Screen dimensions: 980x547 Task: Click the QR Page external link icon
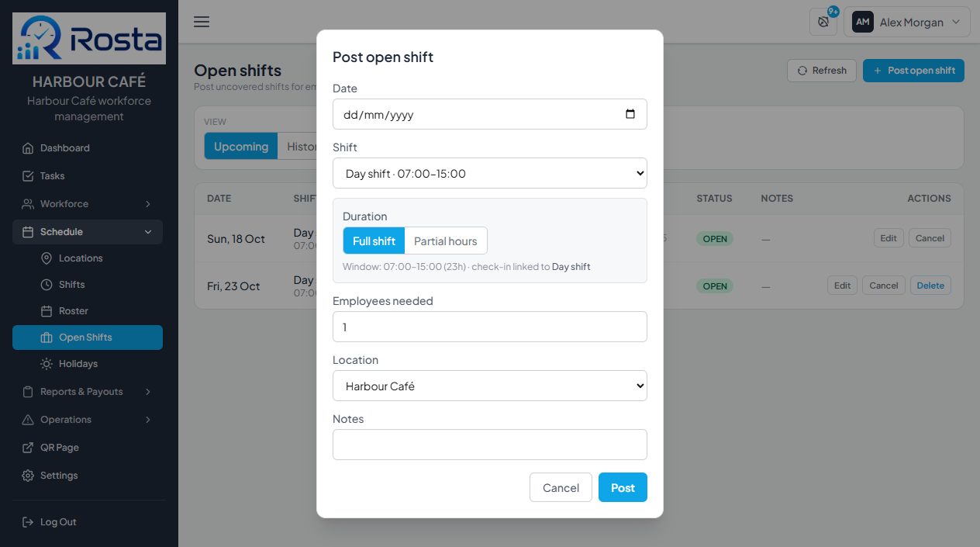pyautogui.click(x=28, y=448)
